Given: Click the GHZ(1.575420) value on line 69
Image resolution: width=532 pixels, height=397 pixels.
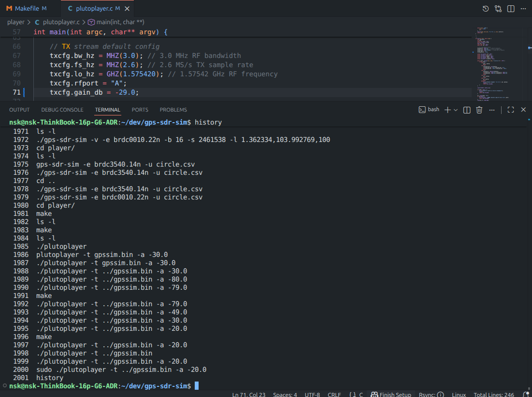Looking at the screenshot, I should [x=133, y=74].
